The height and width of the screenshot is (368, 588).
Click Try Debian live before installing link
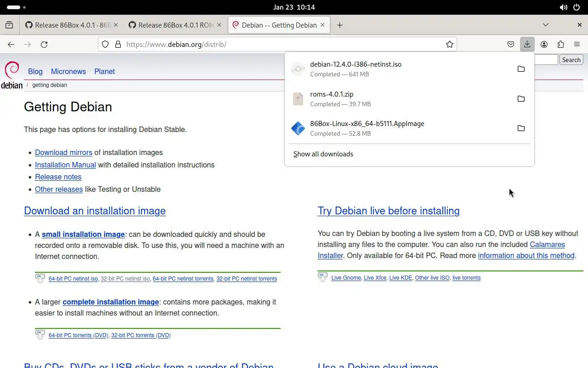[389, 211]
